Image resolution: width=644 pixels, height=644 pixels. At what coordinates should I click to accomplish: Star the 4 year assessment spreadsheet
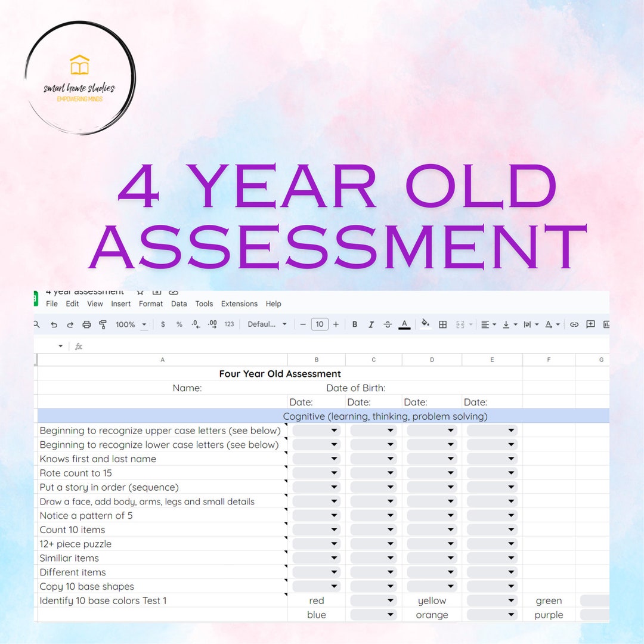click(140, 292)
